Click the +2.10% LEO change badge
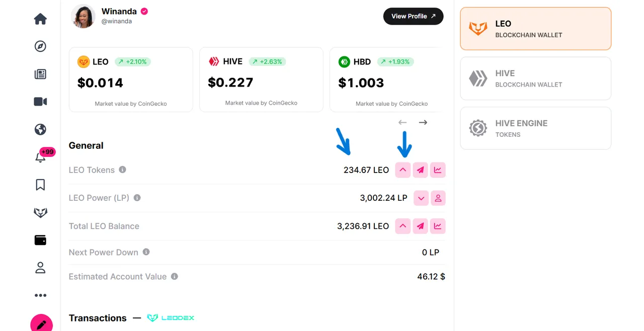 [x=133, y=61]
